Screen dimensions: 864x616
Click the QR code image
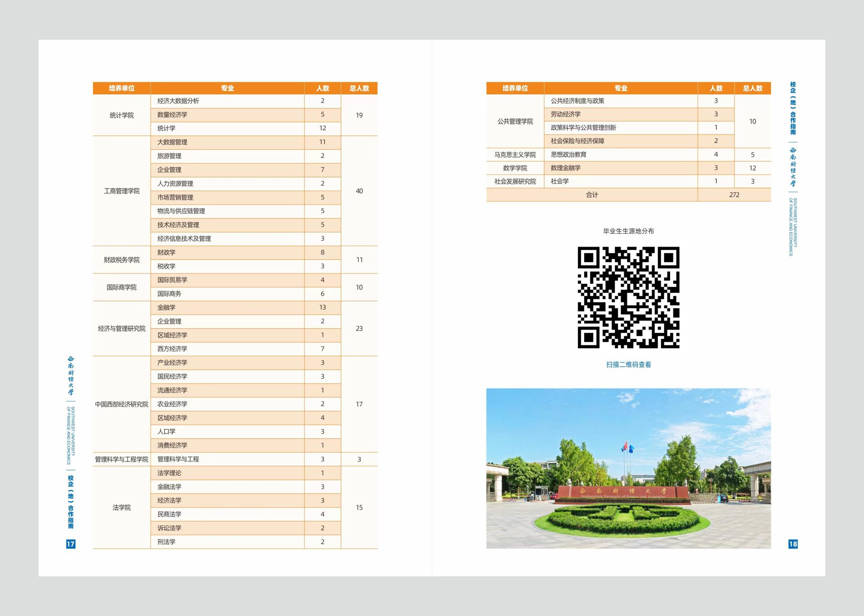tap(628, 297)
